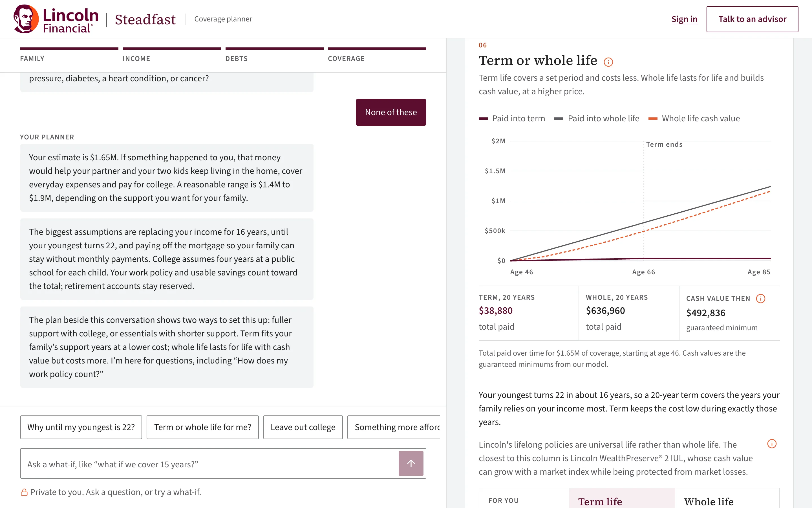Go to the Family step tab
812x508 pixels.
[x=69, y=55]
